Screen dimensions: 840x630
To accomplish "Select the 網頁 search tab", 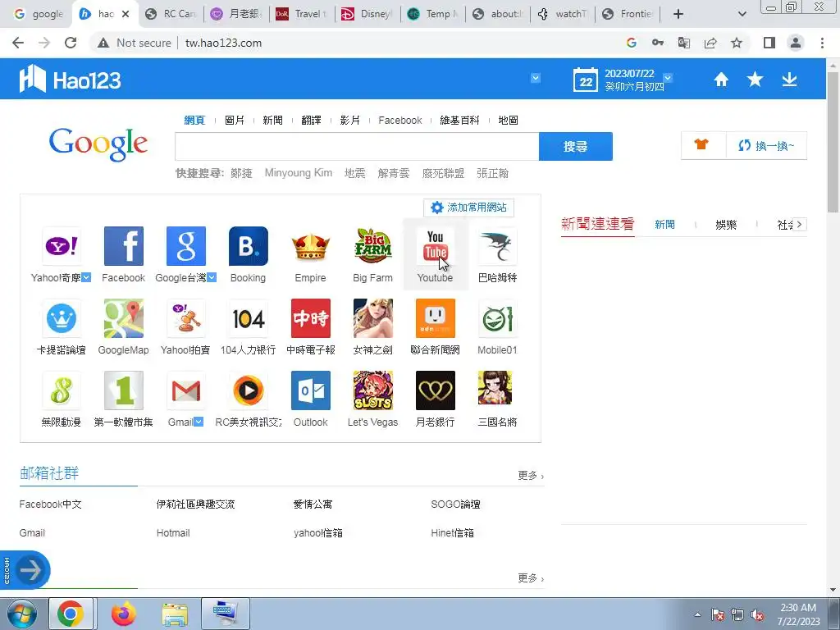I will pos(194,120).
